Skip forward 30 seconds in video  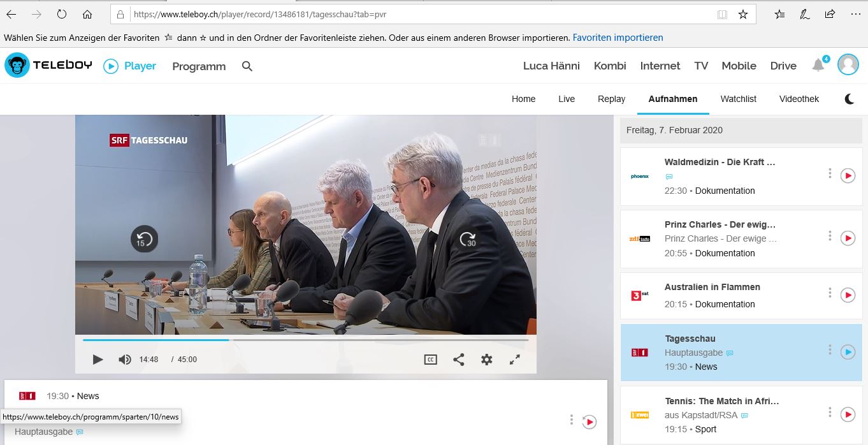point(468,240)
